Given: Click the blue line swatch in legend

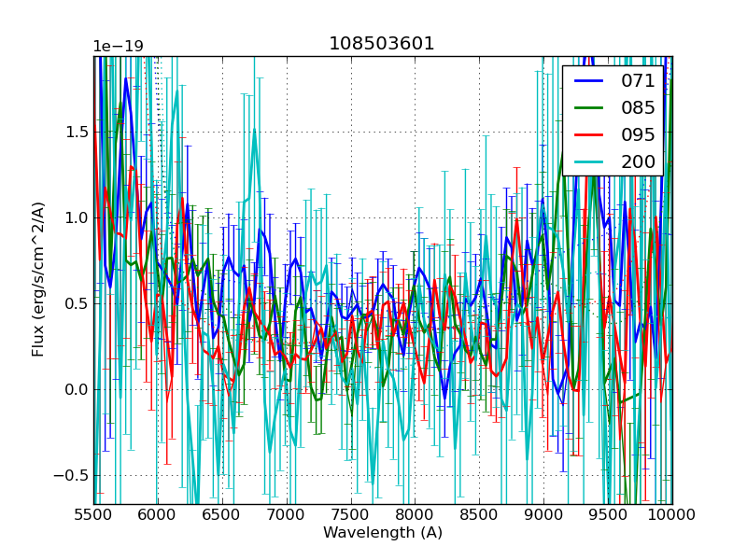Looking at the screenshot, I should (x=589, y=80).
